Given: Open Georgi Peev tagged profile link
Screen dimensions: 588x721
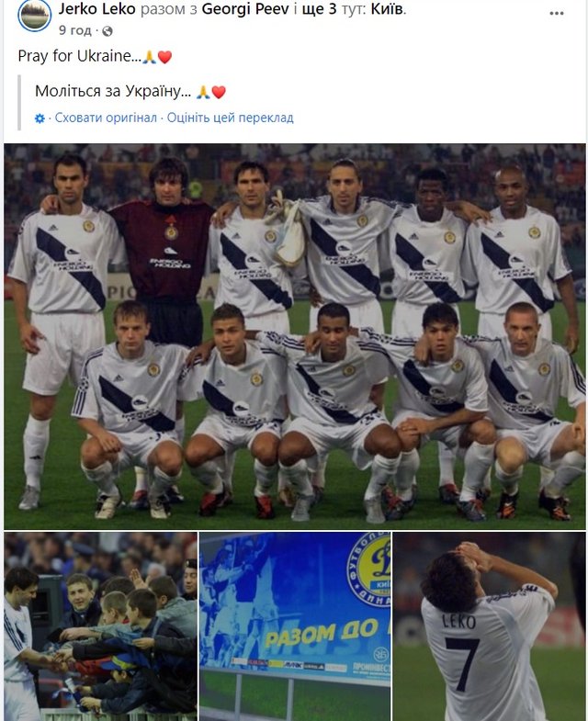Looking at the screenshot, I should click(245, 9).
